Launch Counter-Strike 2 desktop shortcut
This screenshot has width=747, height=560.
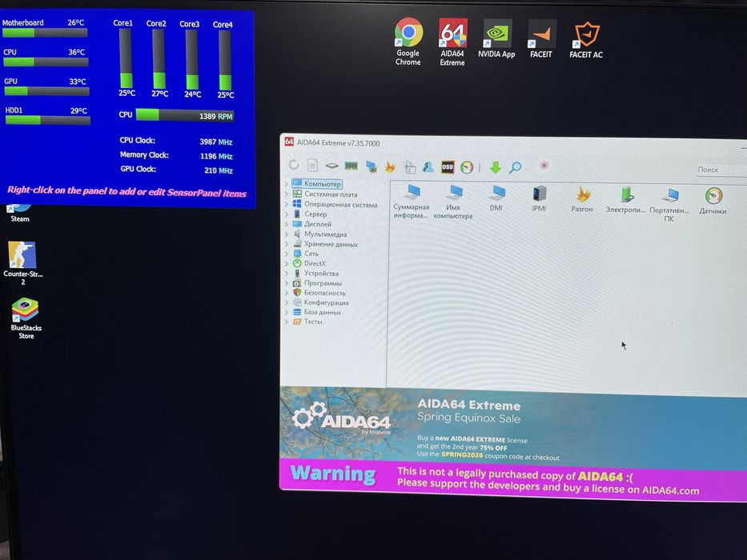click(22, 263)
